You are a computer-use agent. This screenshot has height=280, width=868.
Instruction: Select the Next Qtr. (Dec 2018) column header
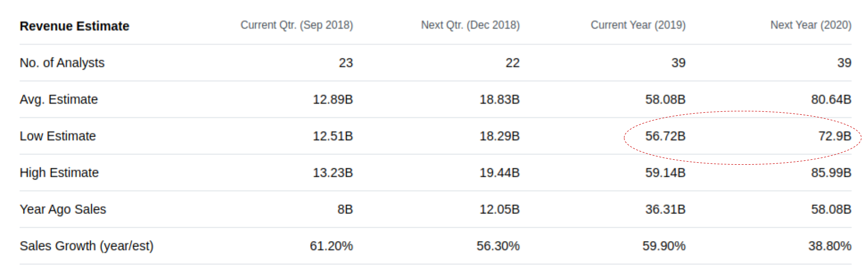[470, 25]
